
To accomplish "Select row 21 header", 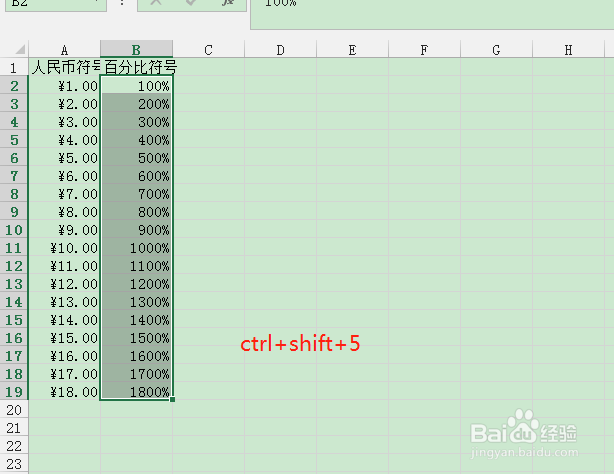I will click(x=14, y=428).
